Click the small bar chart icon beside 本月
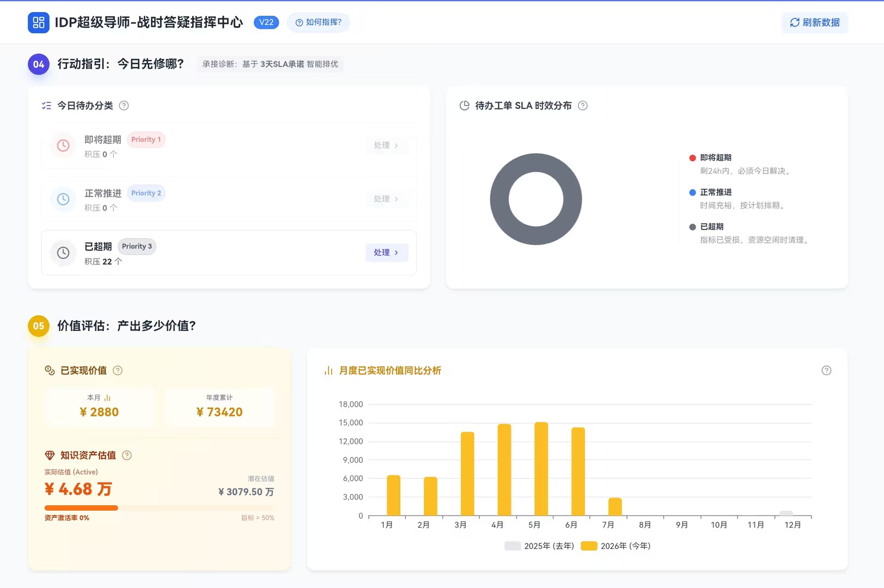The height and width of the screenshot is (588, 884). tap(107, 398)
